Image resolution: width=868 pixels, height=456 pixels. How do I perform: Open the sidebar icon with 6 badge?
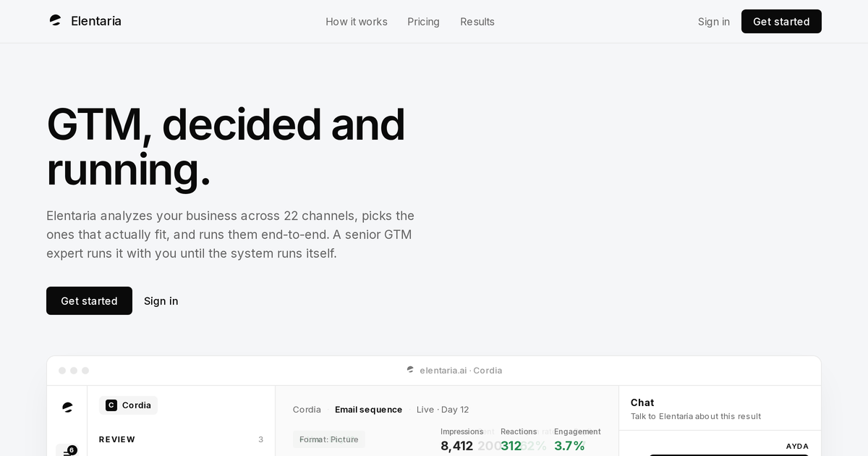pos(67,450)
